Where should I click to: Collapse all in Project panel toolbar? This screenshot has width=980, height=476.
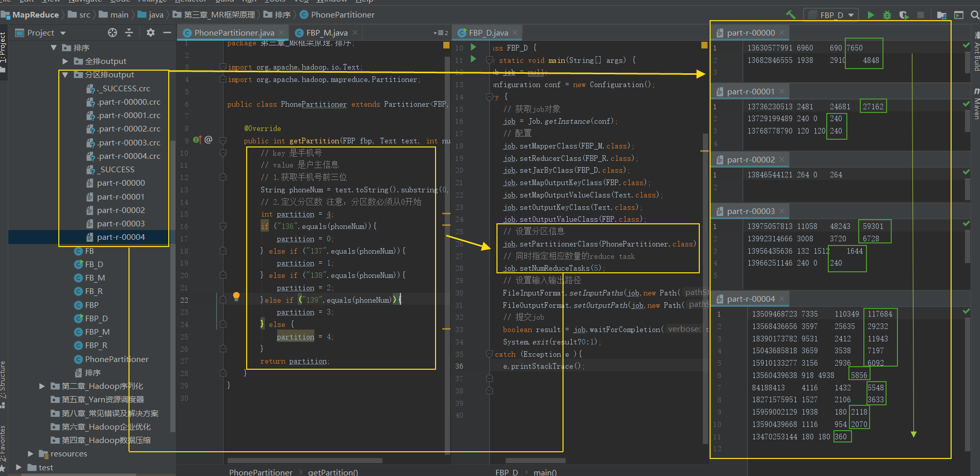(129, 32)
